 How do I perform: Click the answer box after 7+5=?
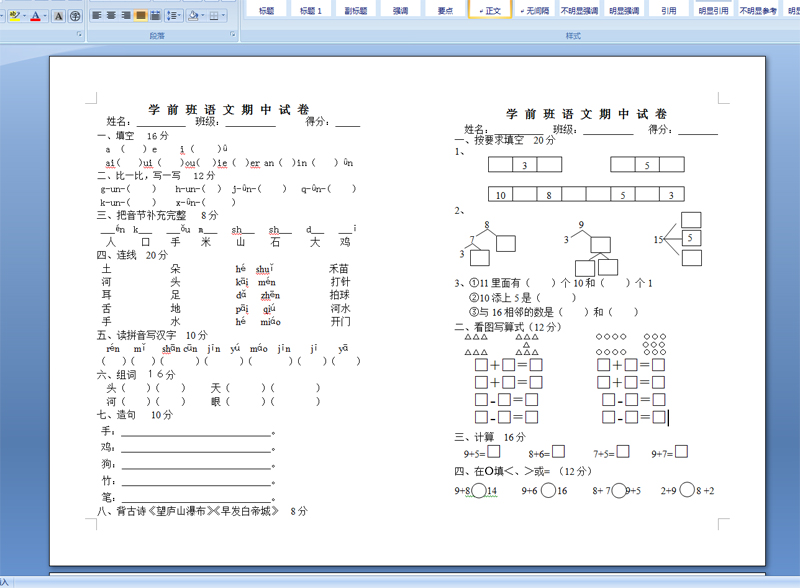pos(623,452)
